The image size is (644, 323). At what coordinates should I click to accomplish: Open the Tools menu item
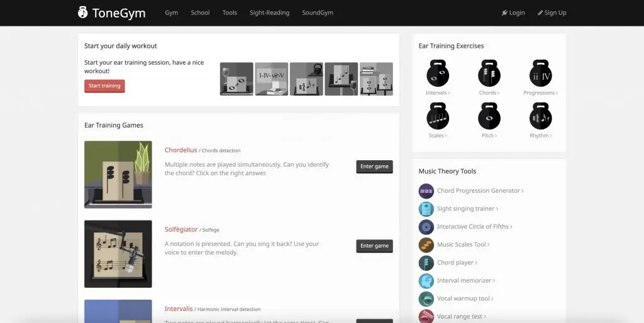point(230,13)
